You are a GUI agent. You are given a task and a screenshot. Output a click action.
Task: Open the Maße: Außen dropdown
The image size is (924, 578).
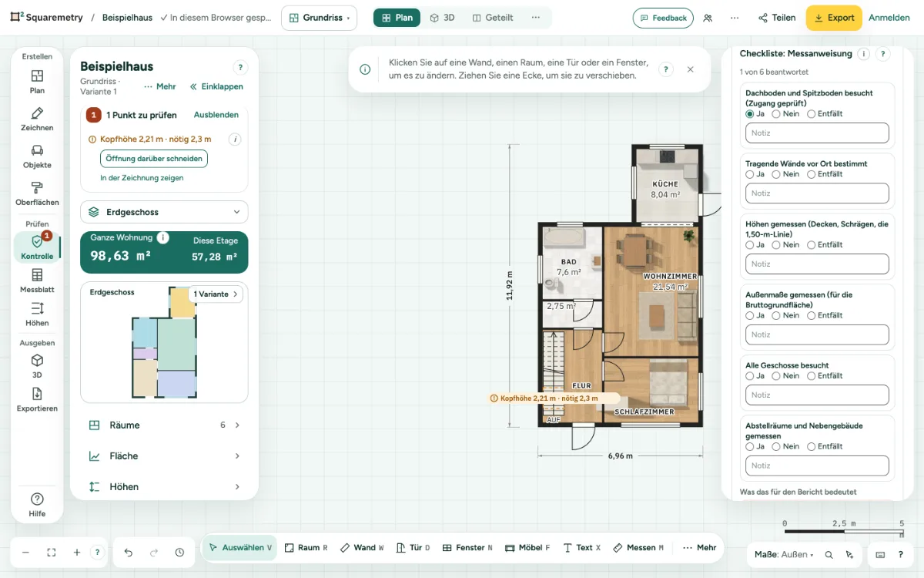[x=784, y=554]
